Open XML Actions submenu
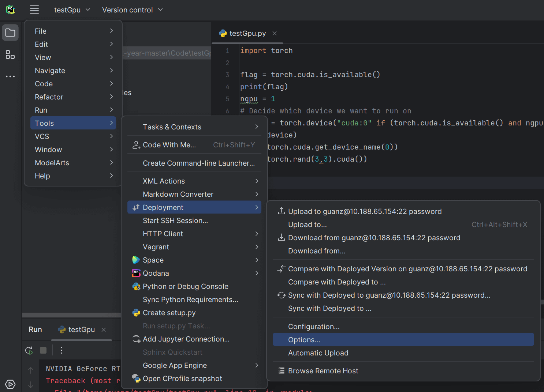The width and height of the screenshot is (544, 392). click(x=194, y=181)
